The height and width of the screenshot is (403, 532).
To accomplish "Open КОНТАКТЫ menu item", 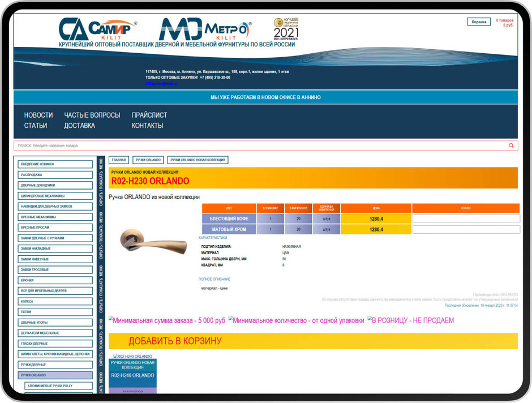I will (147, 126).
